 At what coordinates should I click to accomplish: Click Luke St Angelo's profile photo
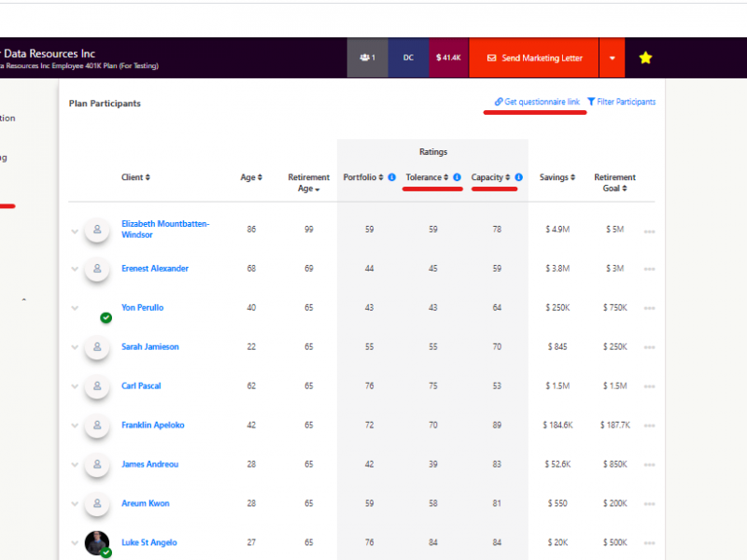97,543
